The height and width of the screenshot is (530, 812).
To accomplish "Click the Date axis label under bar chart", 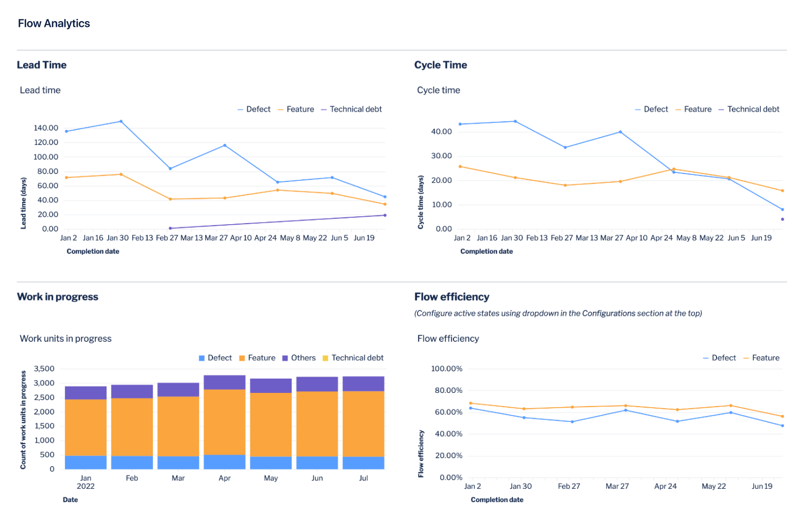I will click(70, 500).
